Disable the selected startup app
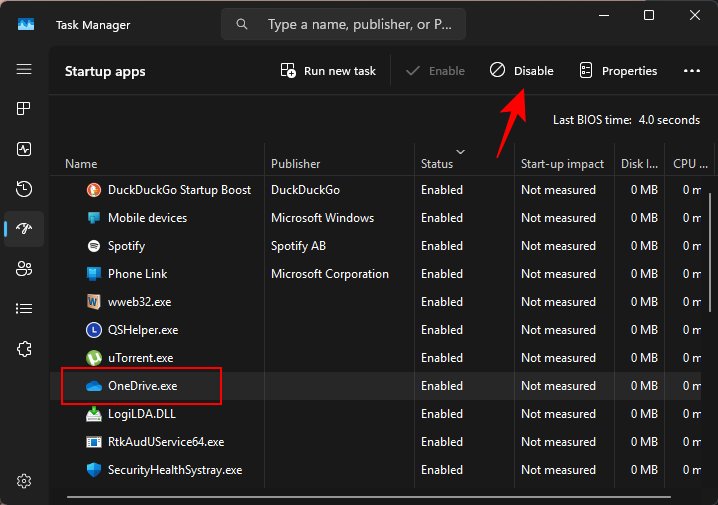This screenshot has width=718, height=505. tap(522, 71)
